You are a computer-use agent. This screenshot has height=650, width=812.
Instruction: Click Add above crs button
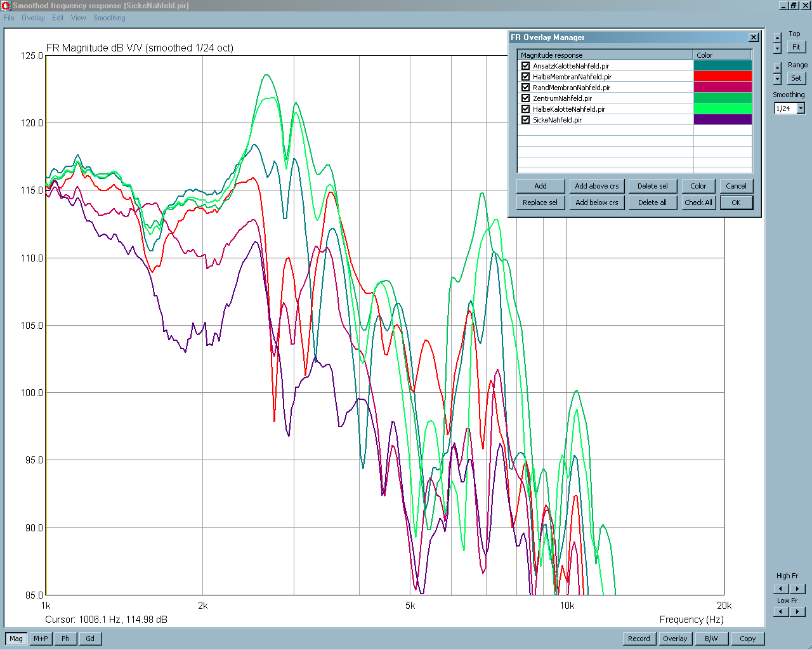click(x=597, y=186)
